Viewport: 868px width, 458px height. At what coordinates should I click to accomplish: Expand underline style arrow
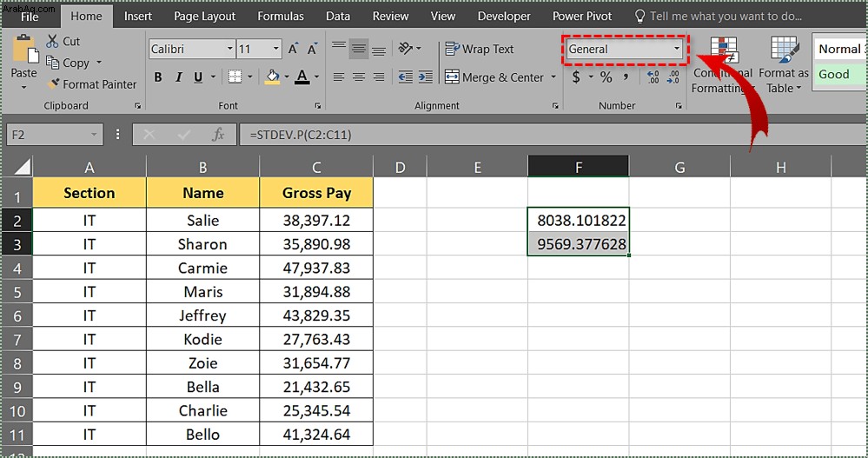(213, 77)
